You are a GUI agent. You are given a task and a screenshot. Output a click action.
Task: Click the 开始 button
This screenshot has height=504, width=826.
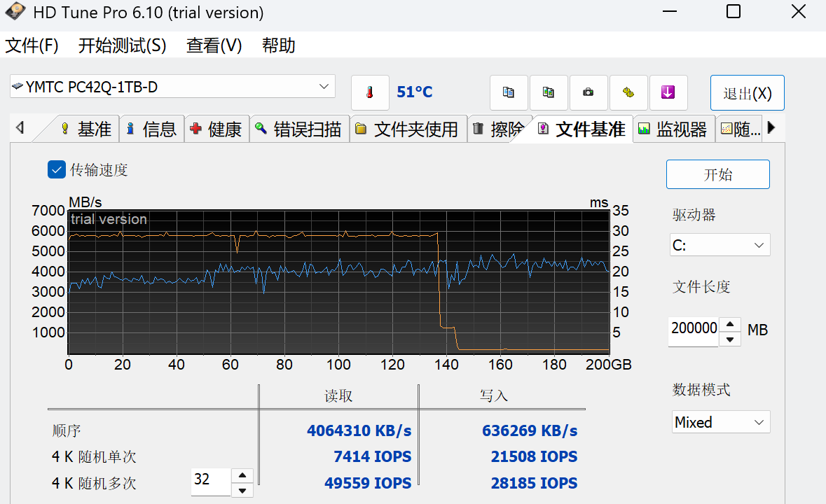click(717, 174)
